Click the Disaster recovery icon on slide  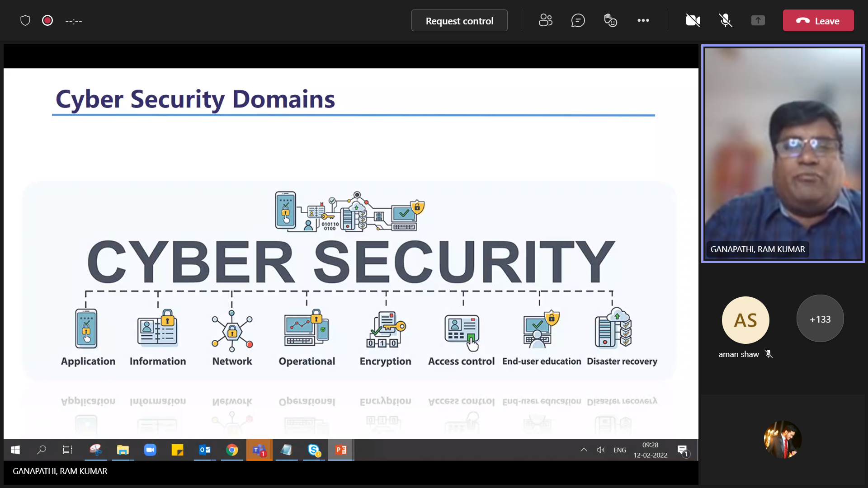click(x=613, y=328)
